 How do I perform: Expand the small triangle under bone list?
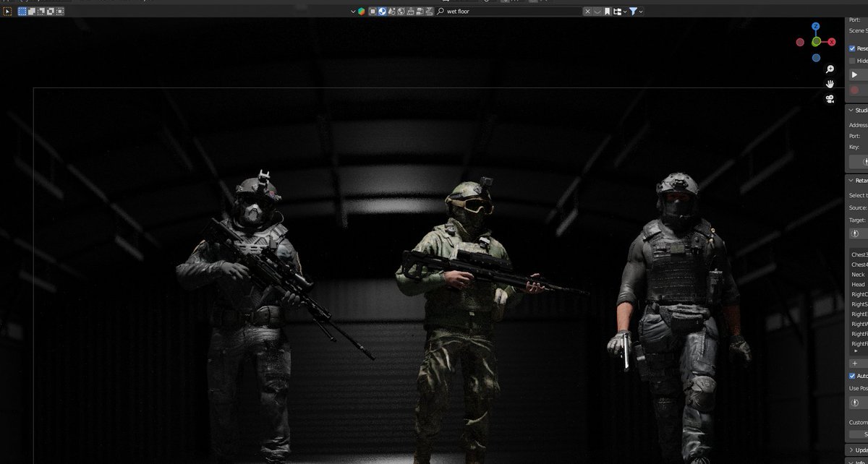click(x=856, y=351)
